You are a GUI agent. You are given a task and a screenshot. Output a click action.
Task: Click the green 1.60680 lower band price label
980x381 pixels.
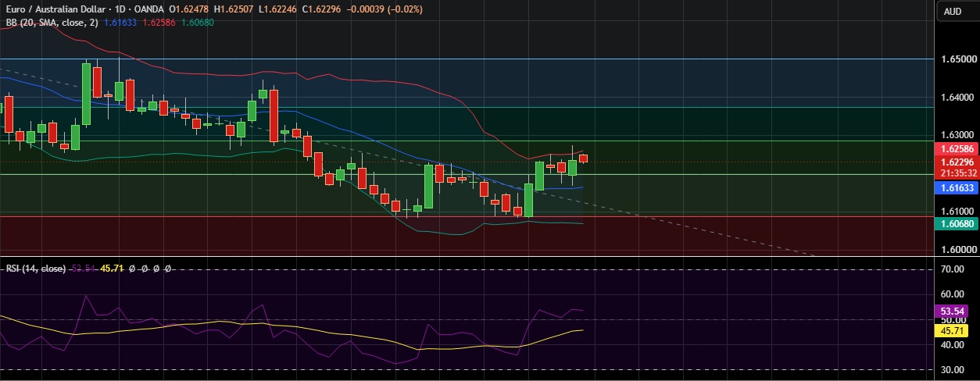[x=957, y=224]
